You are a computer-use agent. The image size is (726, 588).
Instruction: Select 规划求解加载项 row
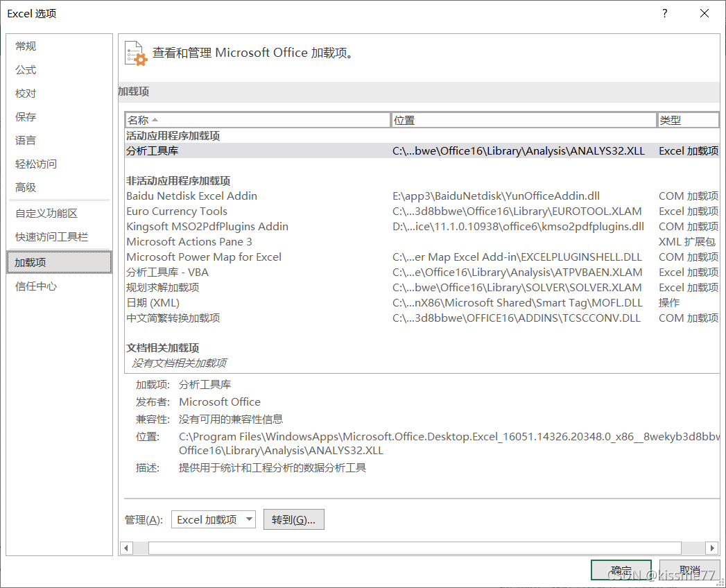[422, 288]
